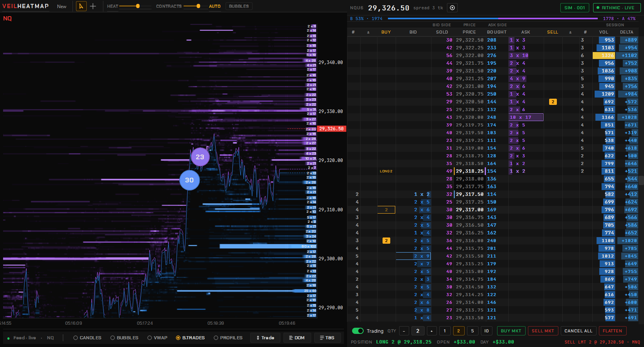
Task: Click the recenter target icon next to spread
Action: 452,8
